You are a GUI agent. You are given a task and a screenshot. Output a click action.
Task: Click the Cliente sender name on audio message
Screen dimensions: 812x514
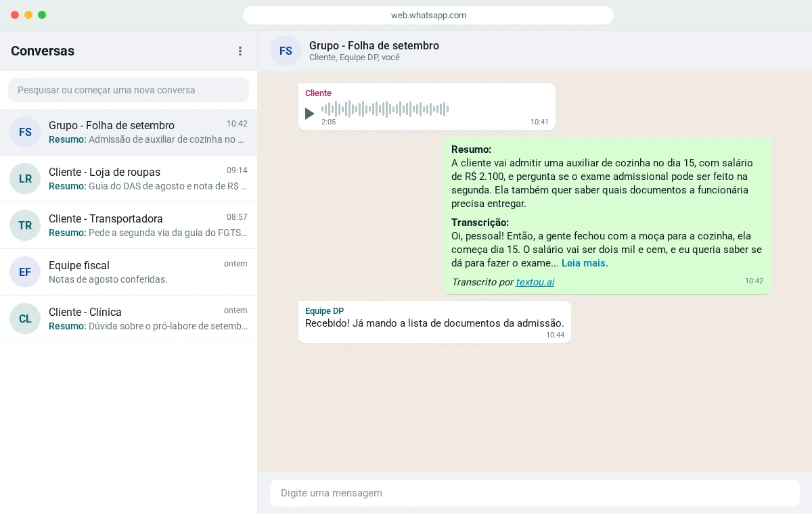318,93
